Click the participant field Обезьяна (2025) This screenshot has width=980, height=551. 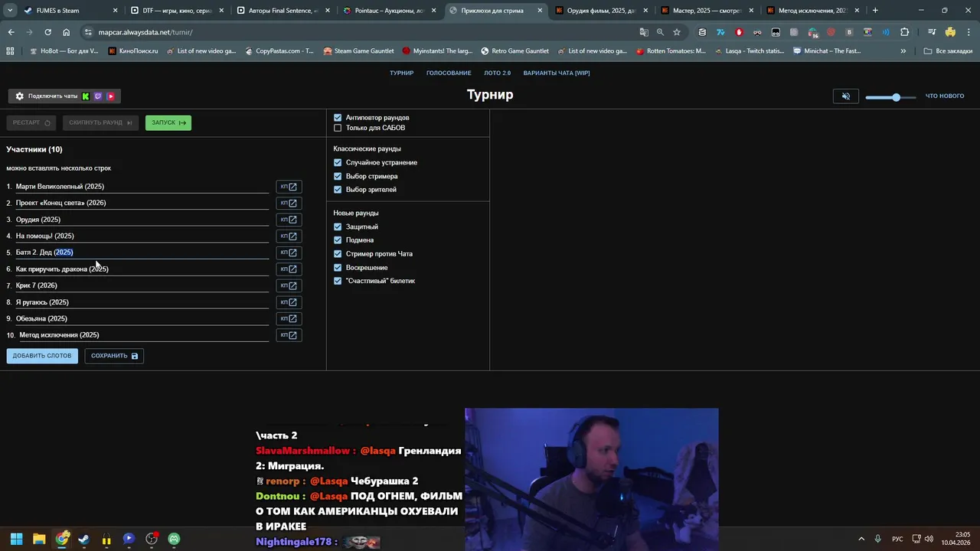[142, 318]
